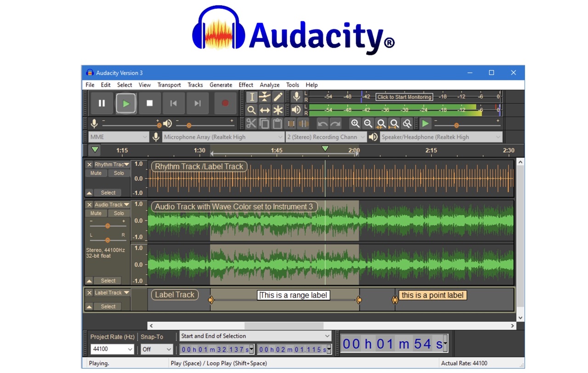Viewport: 588px width, 373px height.
Task: Select the Time Shift tool
Action: [265, 110]
